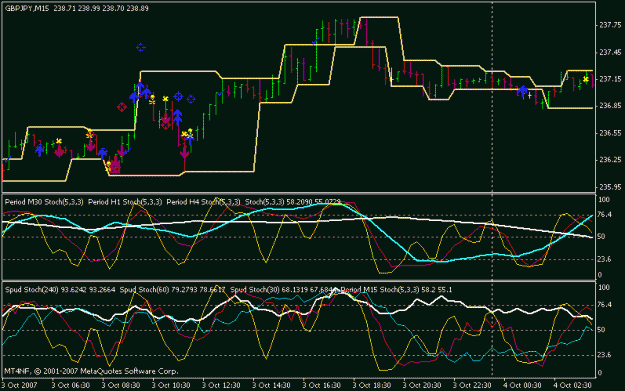The height and width of the screenshot is (391, 625).
Task: Click the 3 Oct 18:30 time label
Action: tap(372, 385)
